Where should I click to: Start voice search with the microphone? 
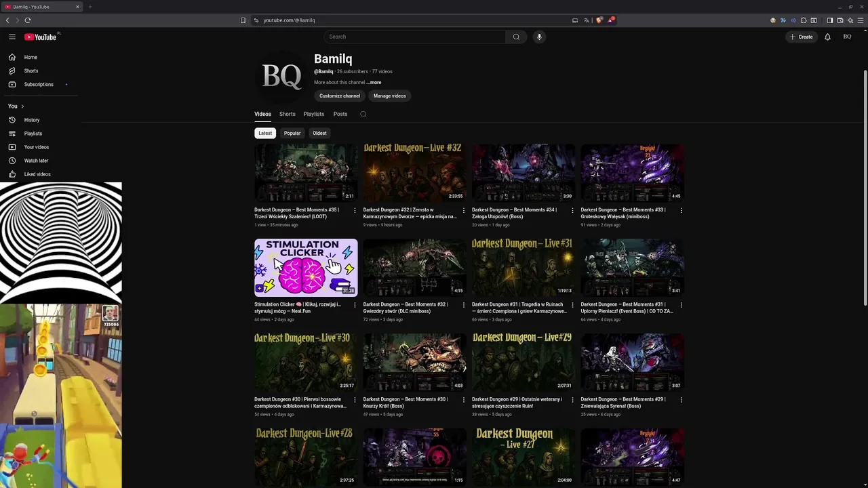[539, 37]
